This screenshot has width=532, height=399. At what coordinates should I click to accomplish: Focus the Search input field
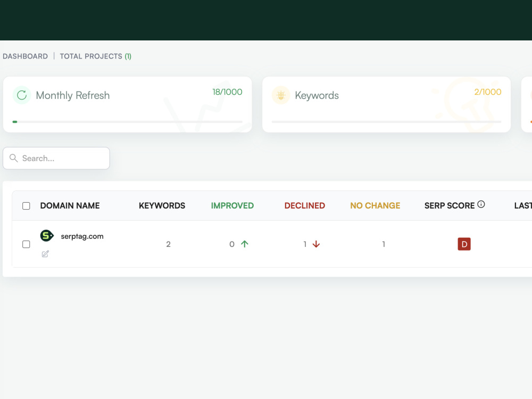[x=56, y=158]
